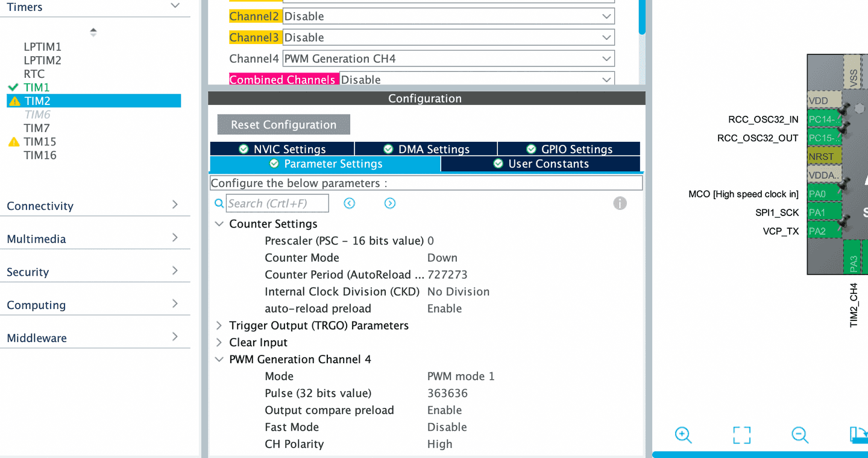Go to previous search result arrow
Screen dimensions: 868x458
coord(349,203)
